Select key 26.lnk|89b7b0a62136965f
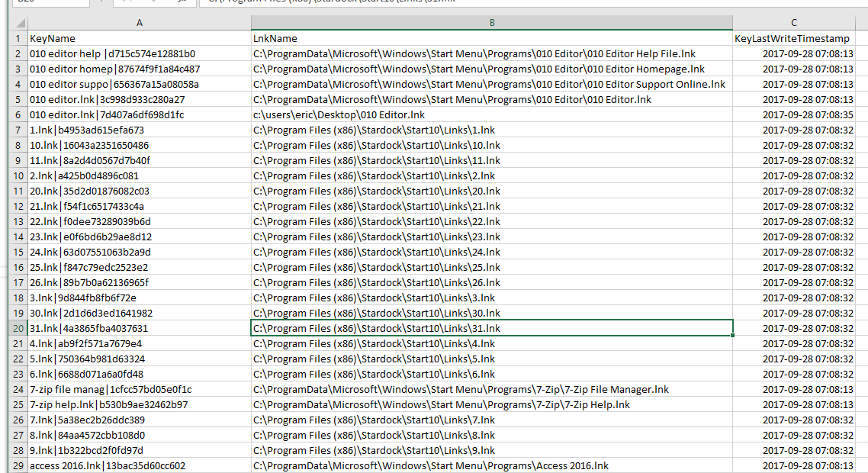The width and height of the screenshot is (868, 473). coord(139,282)
